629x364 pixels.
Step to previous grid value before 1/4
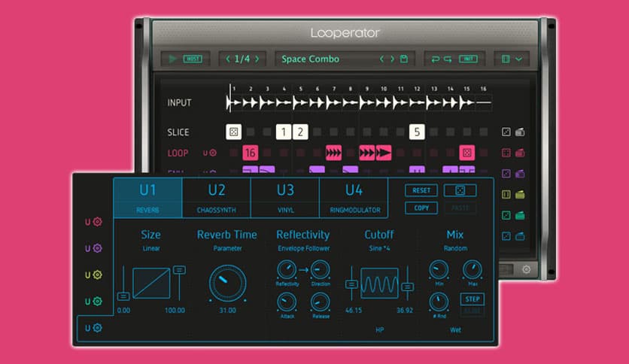tap(228, 59)
